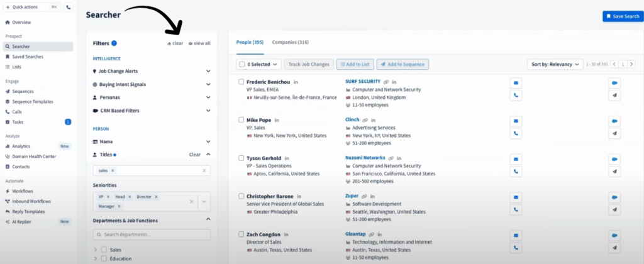Open Frederic Benichou's LinkedIn icon
The image size is (644, 264).
296,82
